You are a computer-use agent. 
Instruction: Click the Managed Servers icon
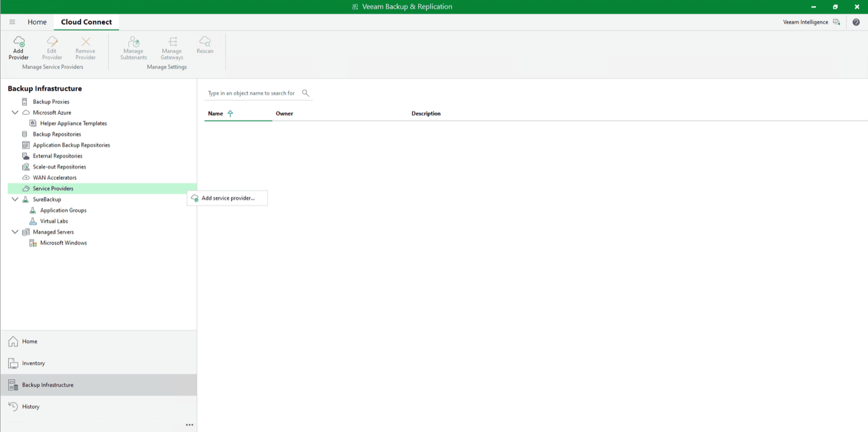pos(25,232)
